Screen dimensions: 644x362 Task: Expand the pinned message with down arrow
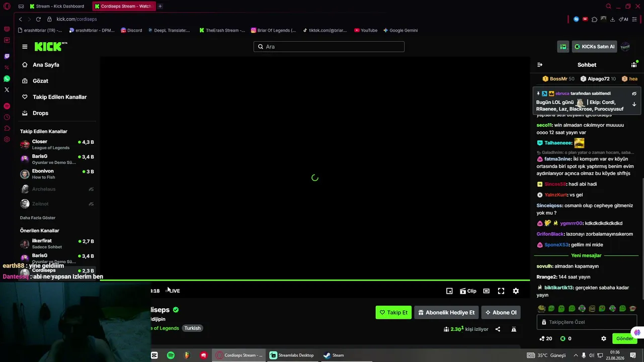pos(634,105)
